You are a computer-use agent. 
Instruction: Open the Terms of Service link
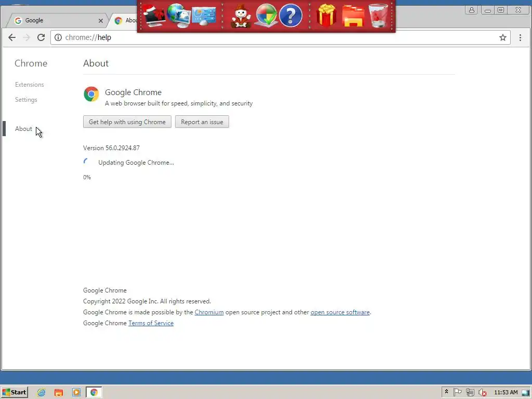[x=151, y=323]
